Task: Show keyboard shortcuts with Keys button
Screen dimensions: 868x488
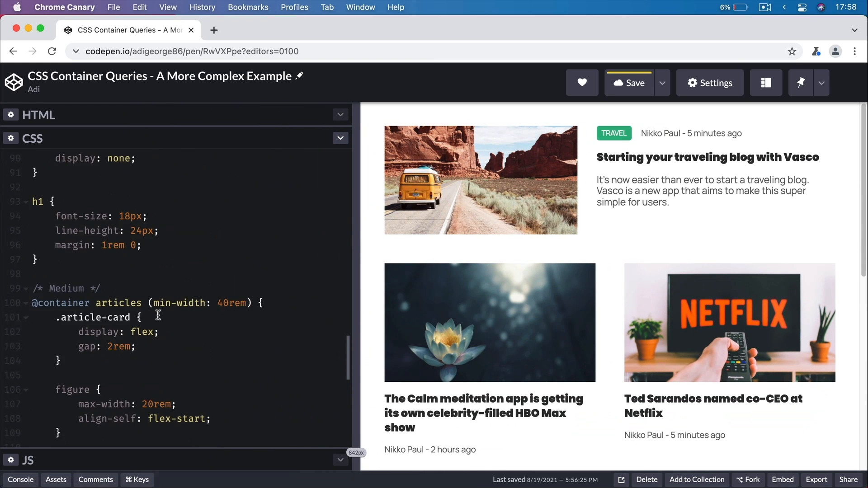Action: click(137, 480)
